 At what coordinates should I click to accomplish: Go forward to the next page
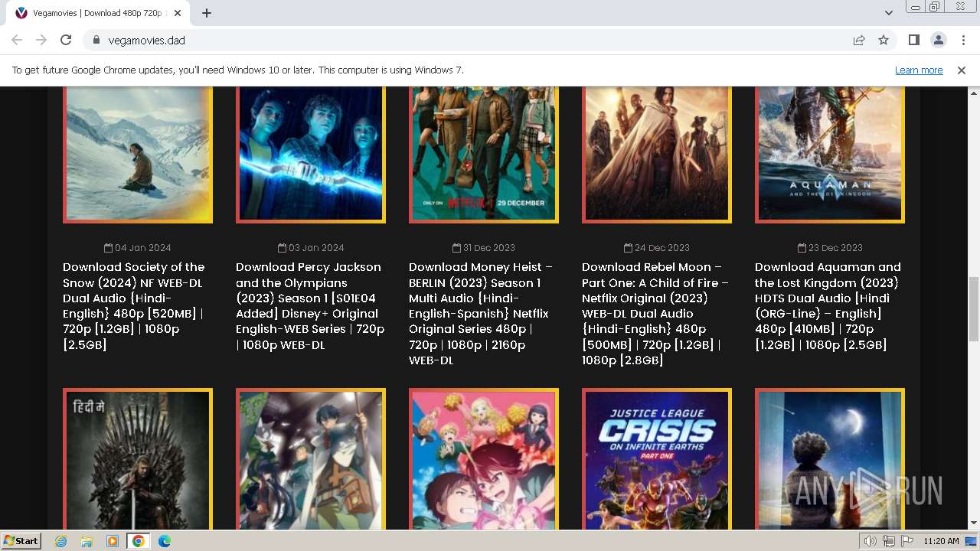(x=41, y=40)
